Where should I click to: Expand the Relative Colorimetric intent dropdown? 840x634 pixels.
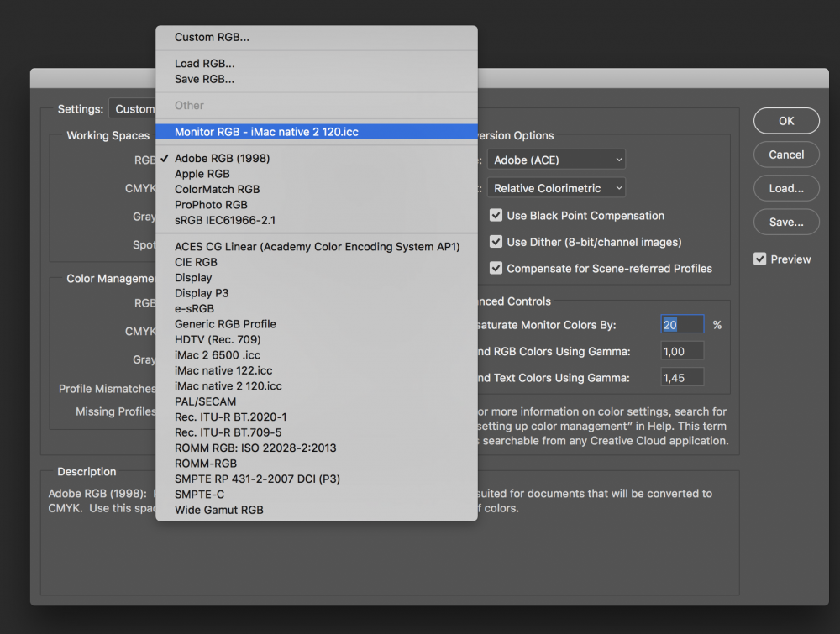(x=556, y=188)
